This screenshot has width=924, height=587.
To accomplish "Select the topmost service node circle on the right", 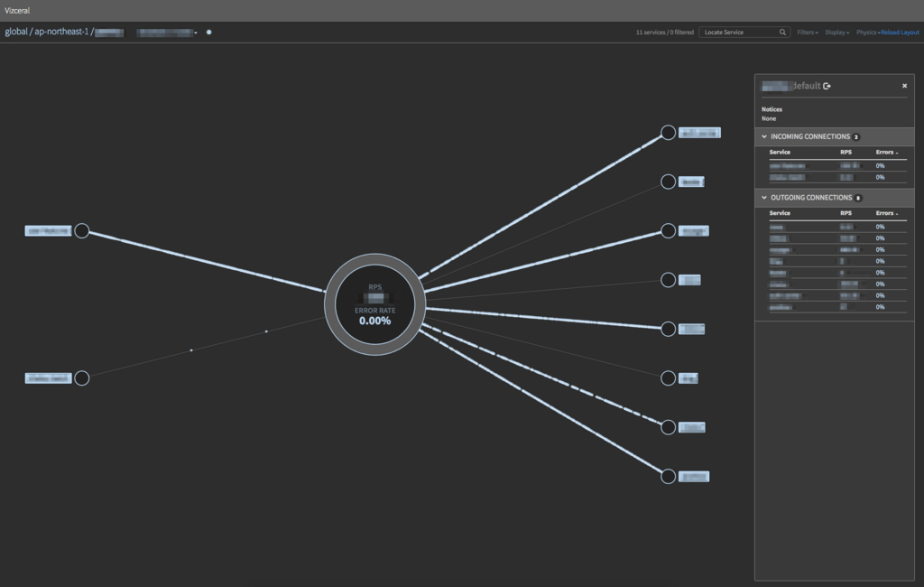I will [668, 133].
